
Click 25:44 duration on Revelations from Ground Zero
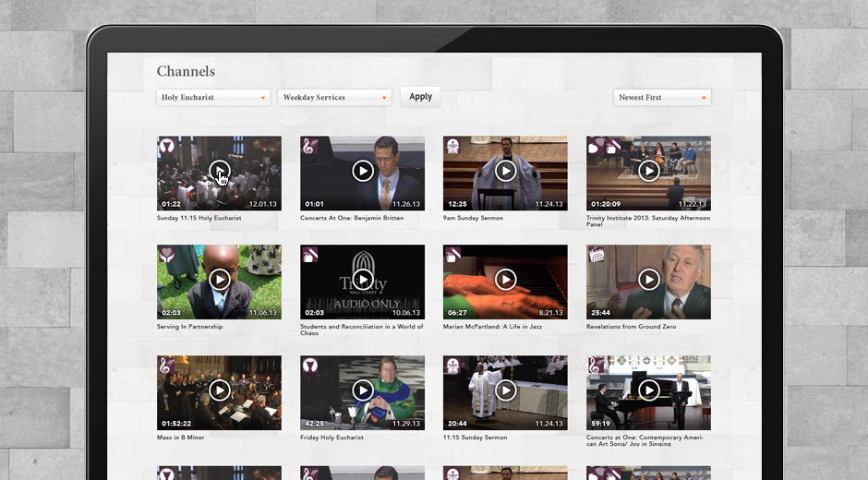[x=600, y=313]
